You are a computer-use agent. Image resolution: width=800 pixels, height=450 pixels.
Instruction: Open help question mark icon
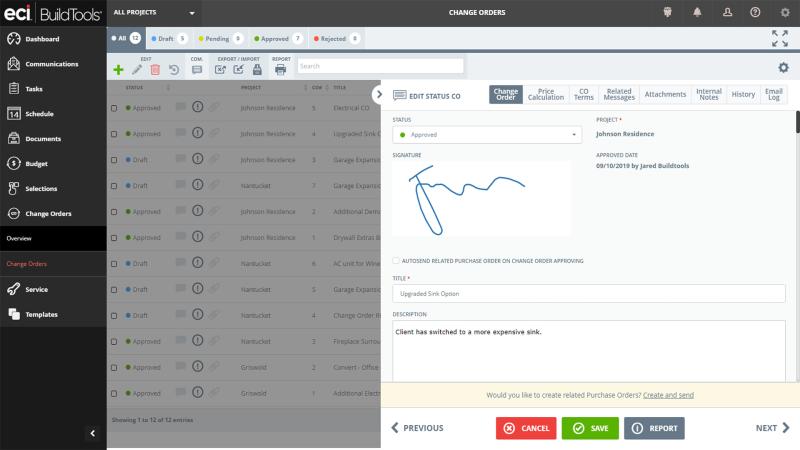tap(755, 12)
